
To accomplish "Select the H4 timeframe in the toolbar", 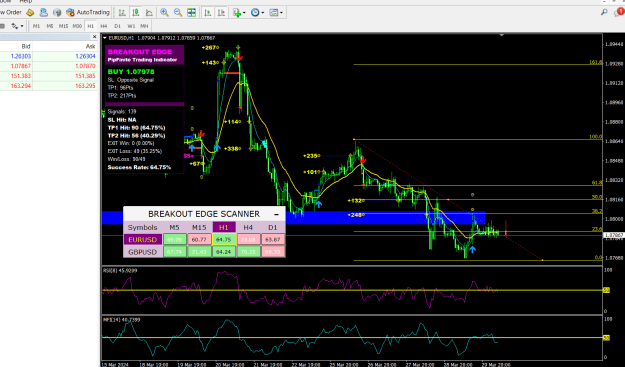I will point(104,26).
